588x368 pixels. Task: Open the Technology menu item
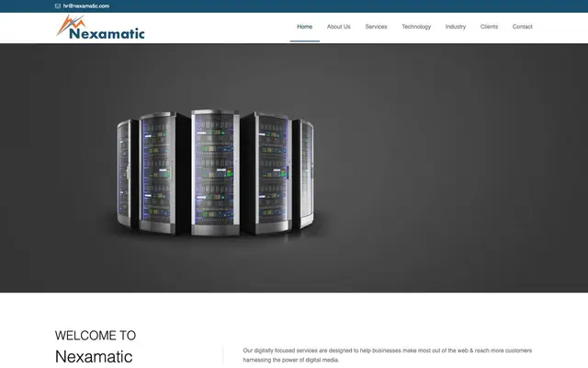click(x=416, y=27)
